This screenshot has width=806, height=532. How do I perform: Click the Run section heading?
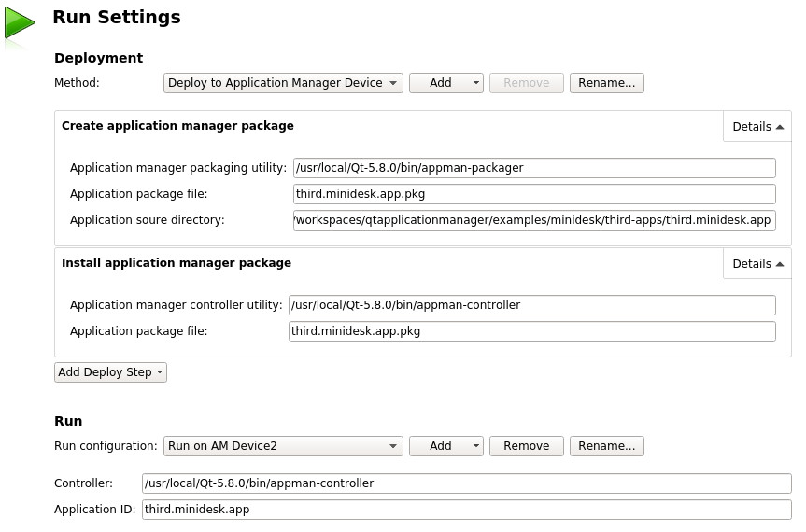coord(68,421)
